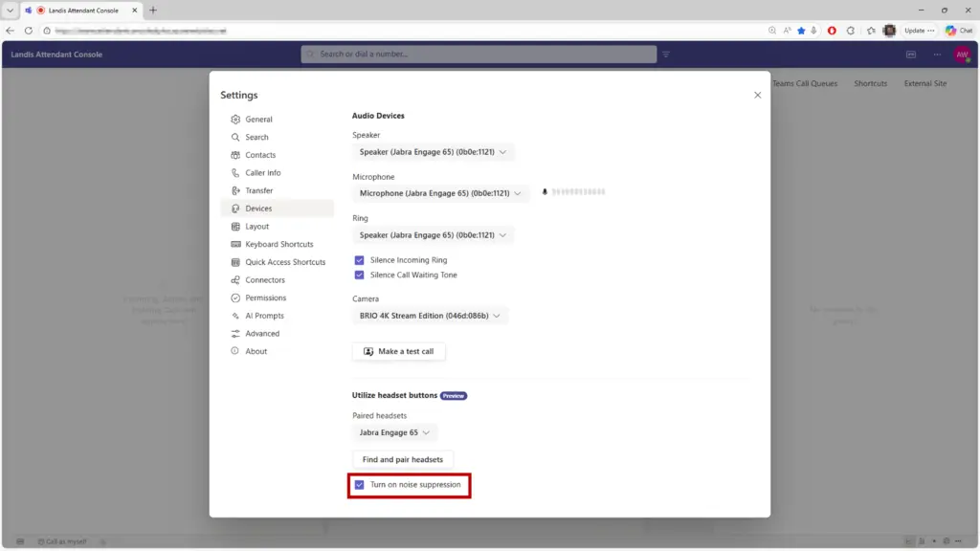Open the browser extensions puzzle icon

(x=851, y=31)
